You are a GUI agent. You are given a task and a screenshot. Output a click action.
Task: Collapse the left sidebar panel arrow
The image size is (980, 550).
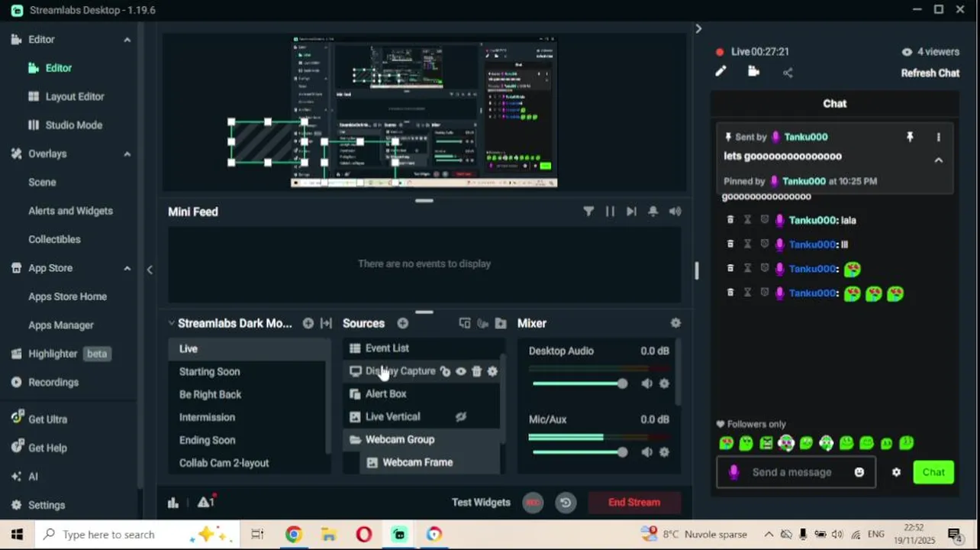coord(150,269)
